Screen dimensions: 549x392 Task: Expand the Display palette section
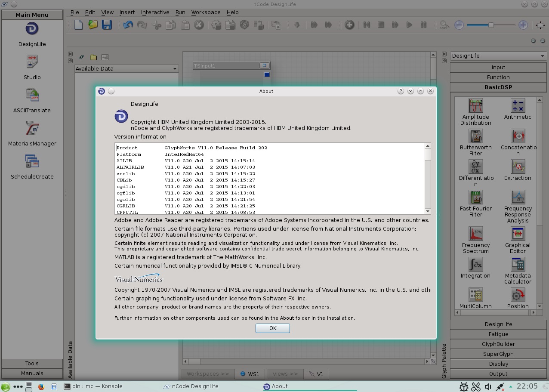(x=498, y=364)
